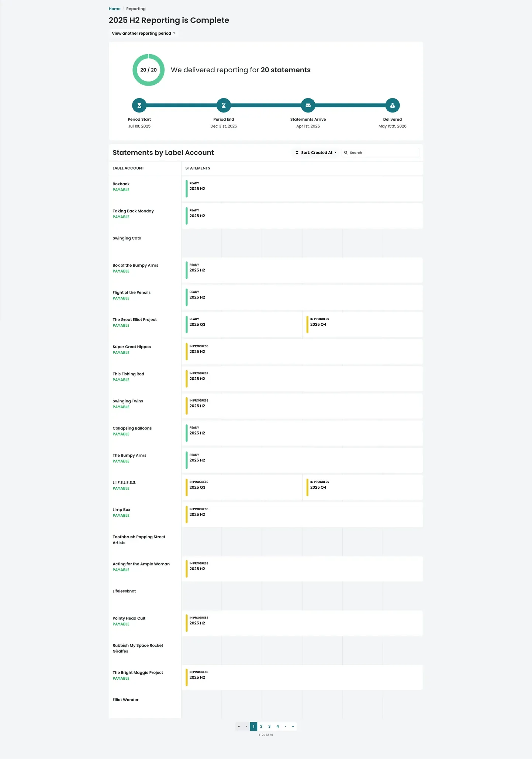Screen dimensions: 532x759
Task: Open This Fishing Rod 2025 H2 statement
Action: tap(303, 379)
